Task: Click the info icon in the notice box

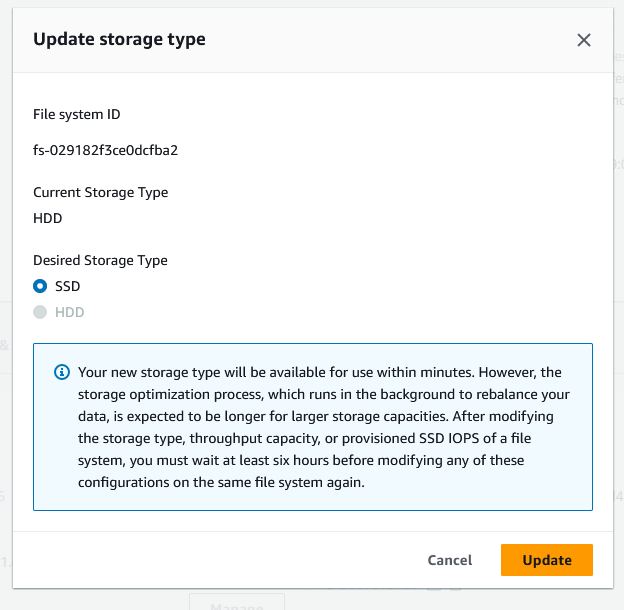Action: (x=61, y=372)
